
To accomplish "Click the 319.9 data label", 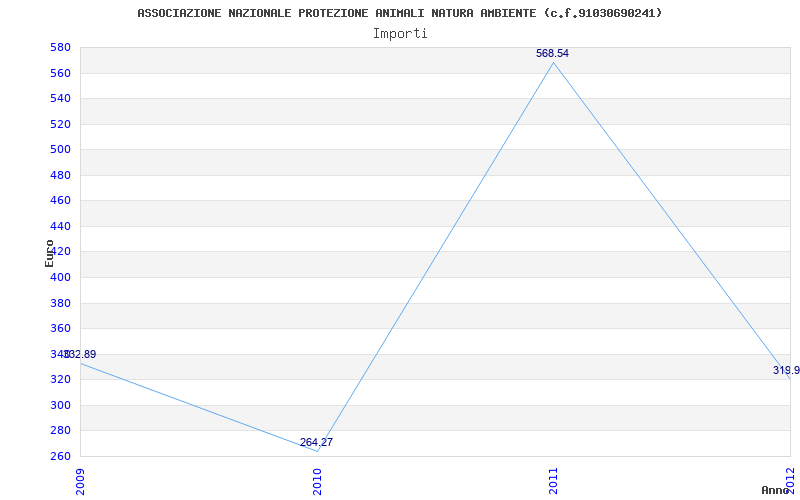I will point(786,370).
